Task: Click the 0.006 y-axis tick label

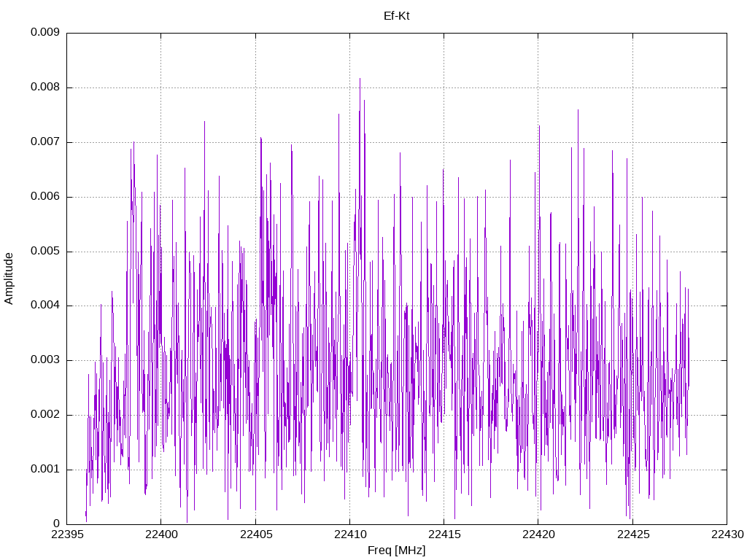Action: click(x=45, y=197)
